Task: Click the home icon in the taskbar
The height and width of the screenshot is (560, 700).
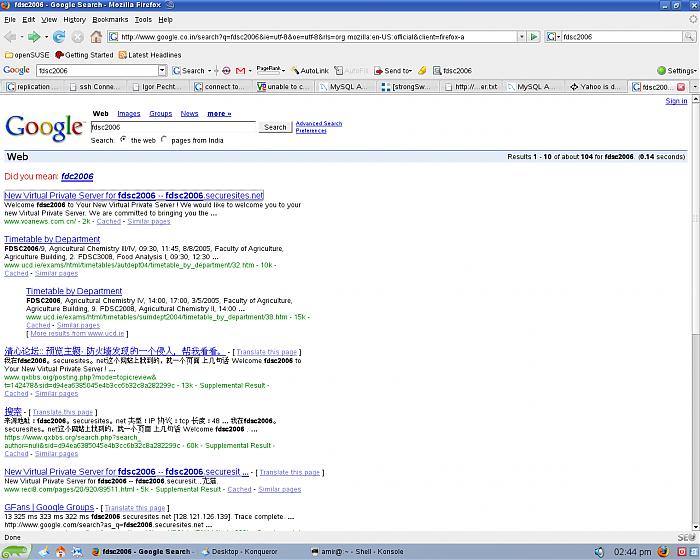Action: click(x=60, y=552)
